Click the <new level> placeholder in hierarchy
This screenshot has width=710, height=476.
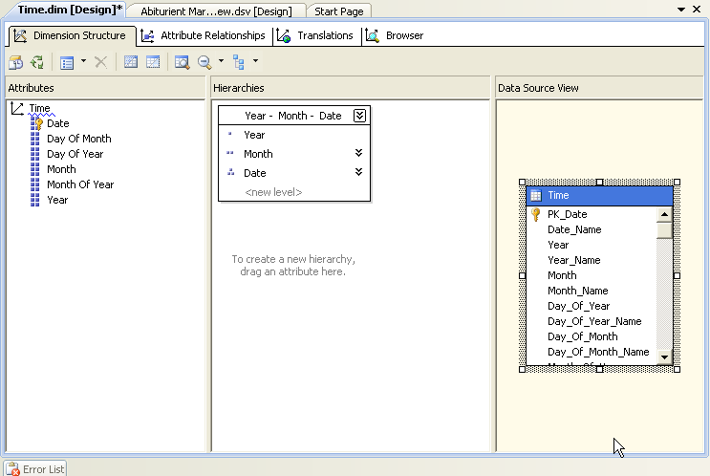273,191
